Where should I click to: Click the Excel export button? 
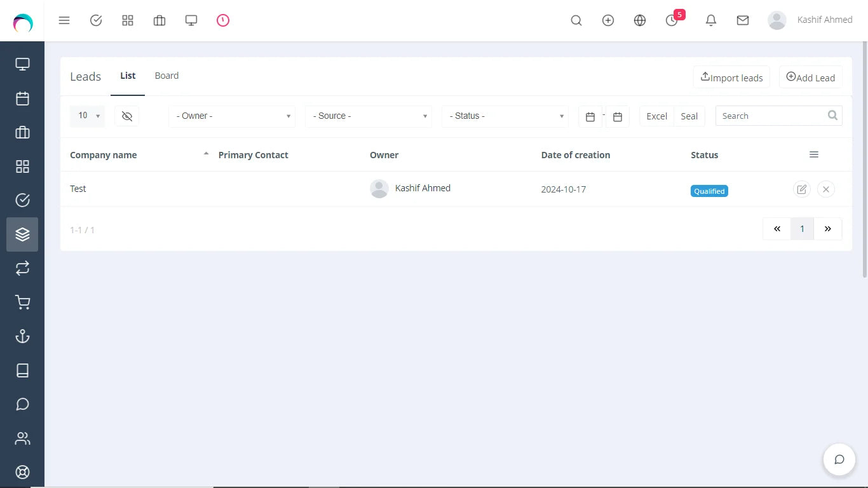coord(656,116)
